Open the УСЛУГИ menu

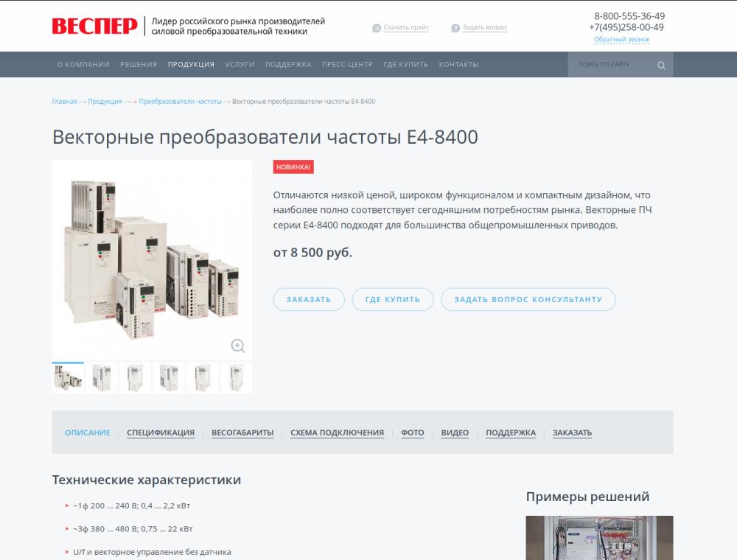click(x=240, y=64)
